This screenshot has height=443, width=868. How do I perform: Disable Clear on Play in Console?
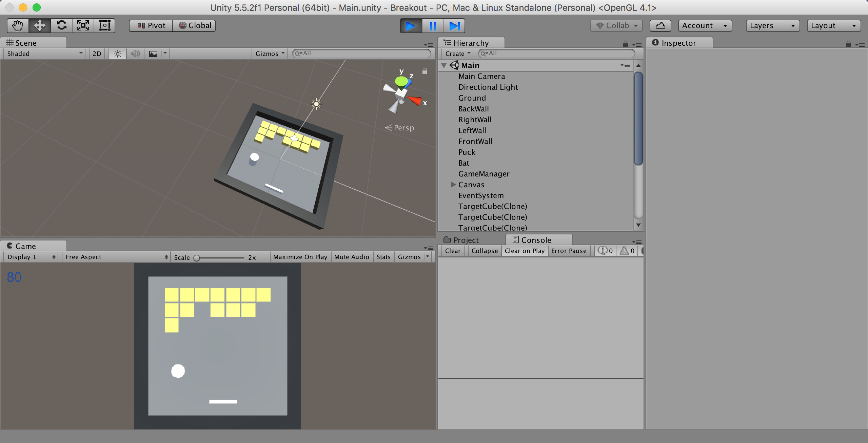[x=524, y=251]
